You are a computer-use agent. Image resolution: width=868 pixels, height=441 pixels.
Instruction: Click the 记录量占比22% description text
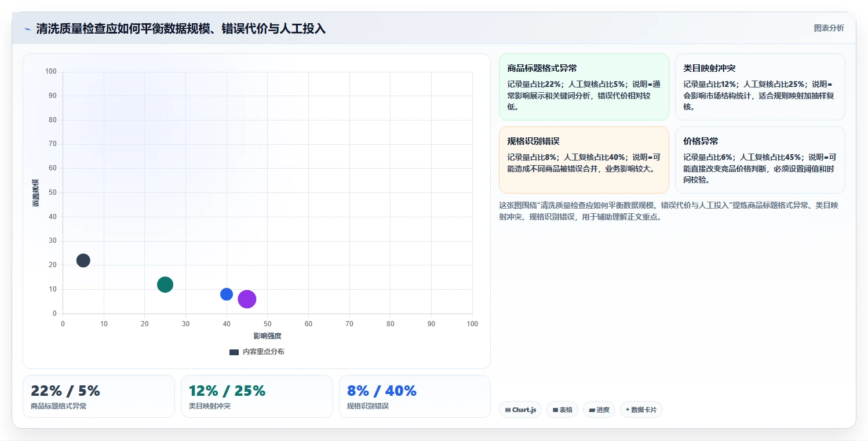point(583,95)
